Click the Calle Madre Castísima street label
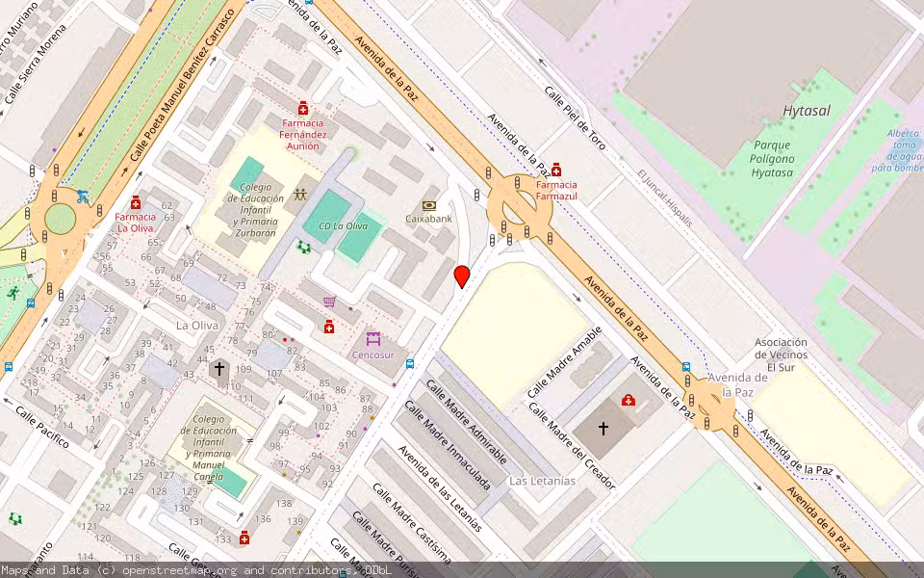The width and height of the screenshot is (924, 578). coord(412,524)
